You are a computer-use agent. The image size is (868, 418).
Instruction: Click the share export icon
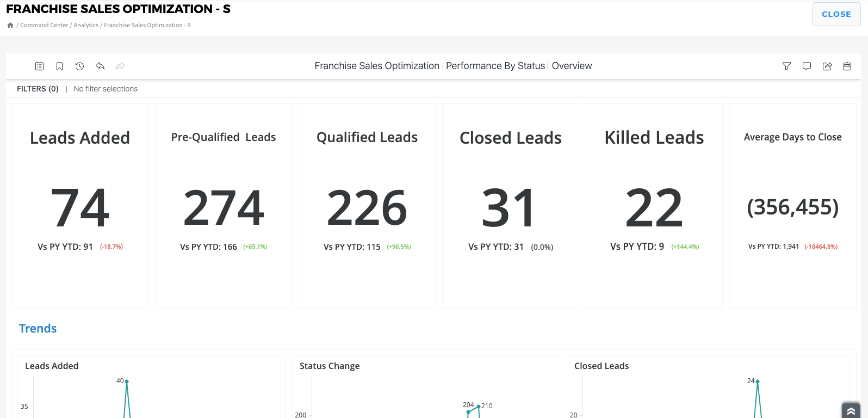(827, 66)
